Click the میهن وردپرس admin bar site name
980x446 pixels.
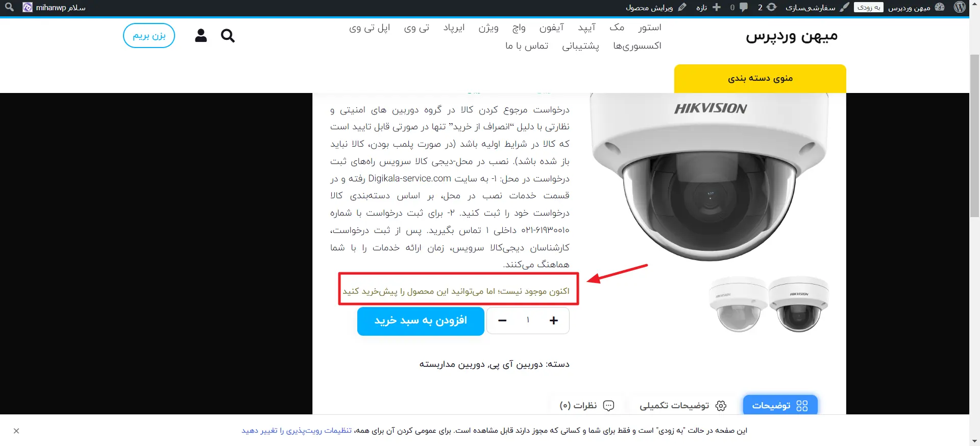click(909, 7)
